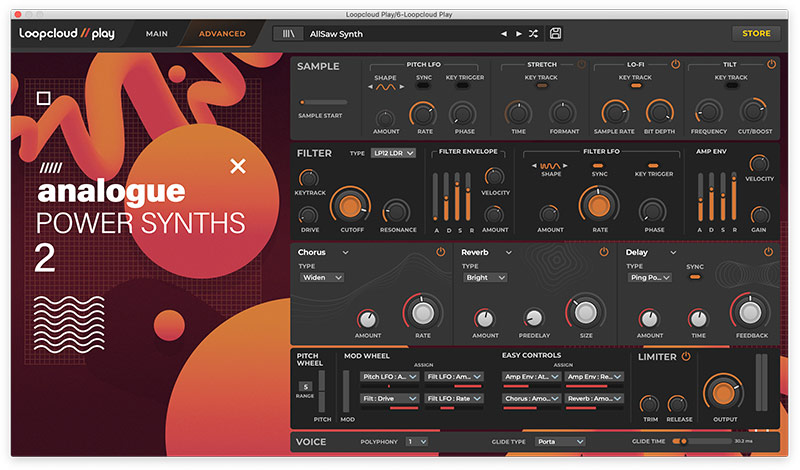Click the Reverb Size knob
Viewport: 800px width, 470px height.
pos(585,312)
